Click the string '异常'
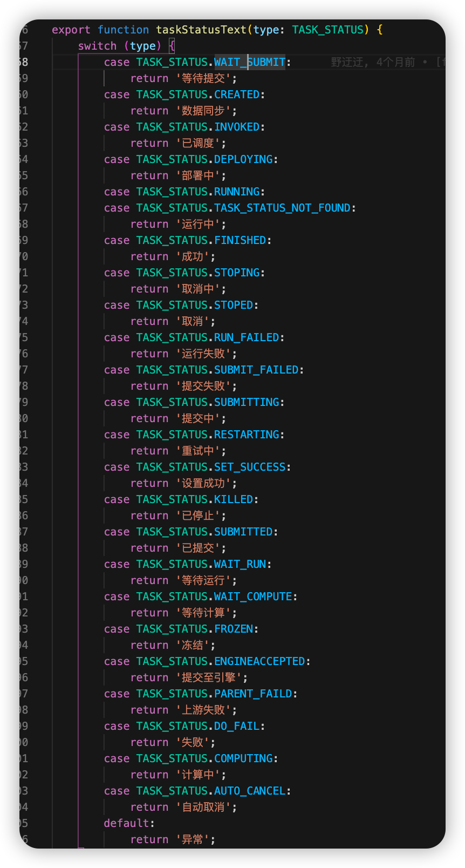465x868 pixels. click(x=193, y=839)
